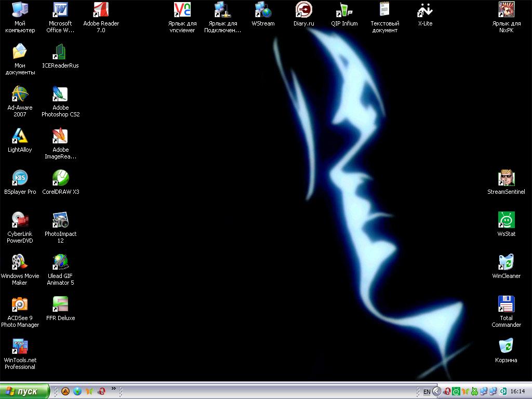Open Adobe Photoshop CS2 desktop shortcut
The image size is (532, 399).
point(61,95)
